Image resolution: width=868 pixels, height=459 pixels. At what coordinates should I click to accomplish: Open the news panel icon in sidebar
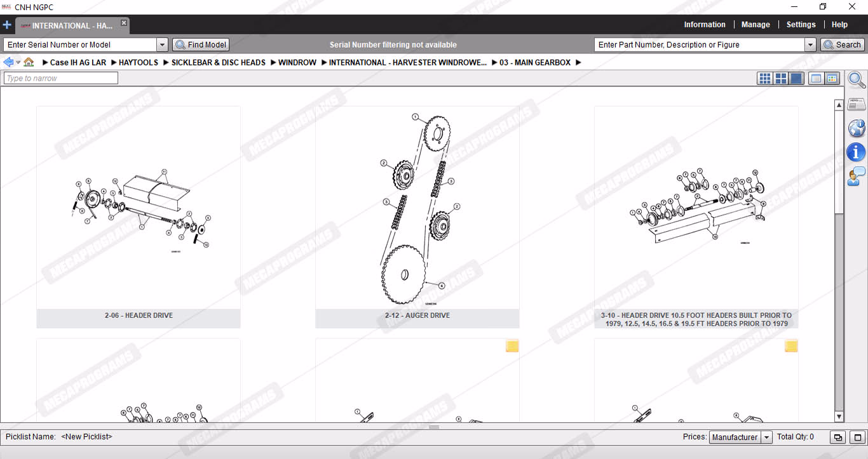click(x=857, y=104)
